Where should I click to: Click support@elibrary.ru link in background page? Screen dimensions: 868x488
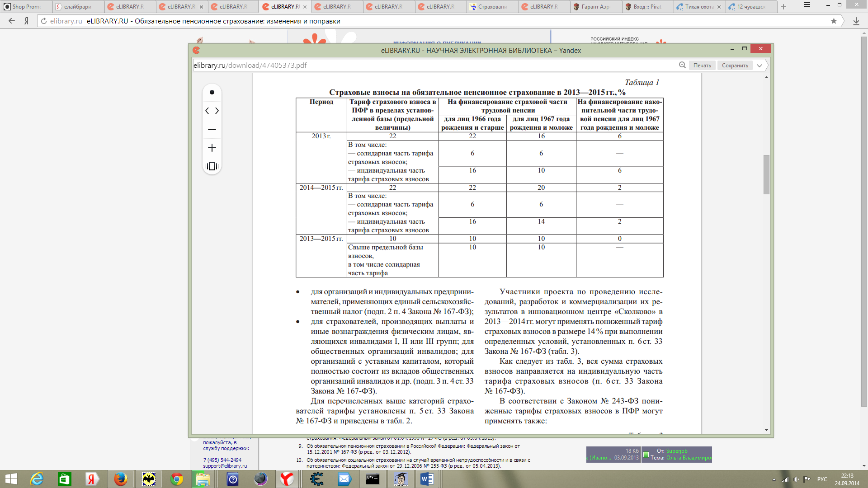[x=225, y=466]
